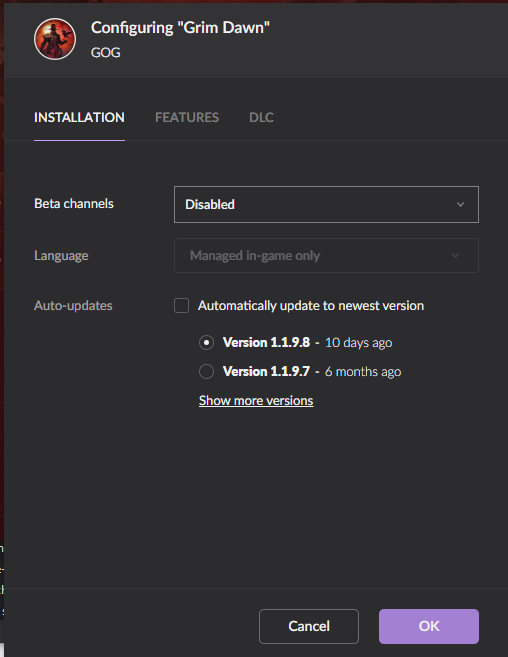Click the Beta channels chevron arrow
This screenshot has width=508, height=657.
click(x=460, y=204)
